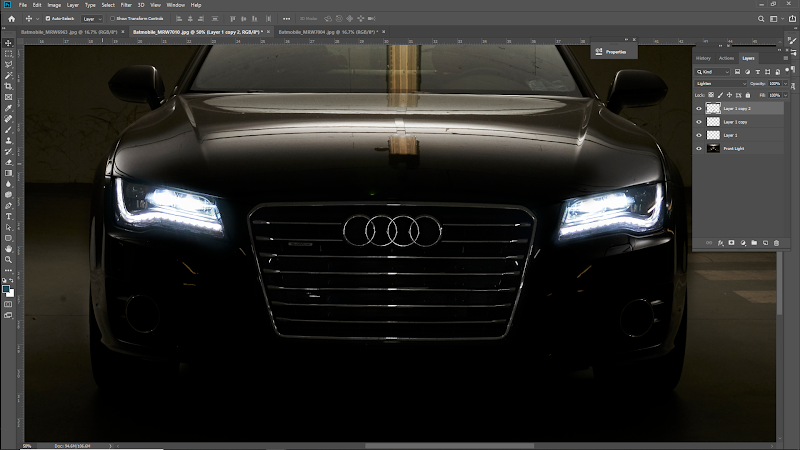This screenshot has height=450, width=800.
Task: Select the Eraser tool
Action: coord(8,162)
